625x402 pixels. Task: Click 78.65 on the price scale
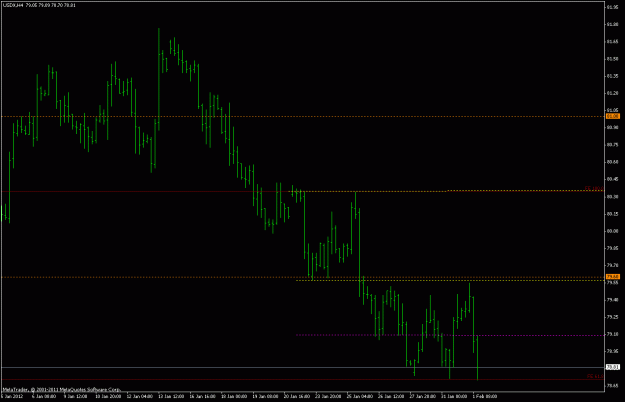[x=613, y=386]
